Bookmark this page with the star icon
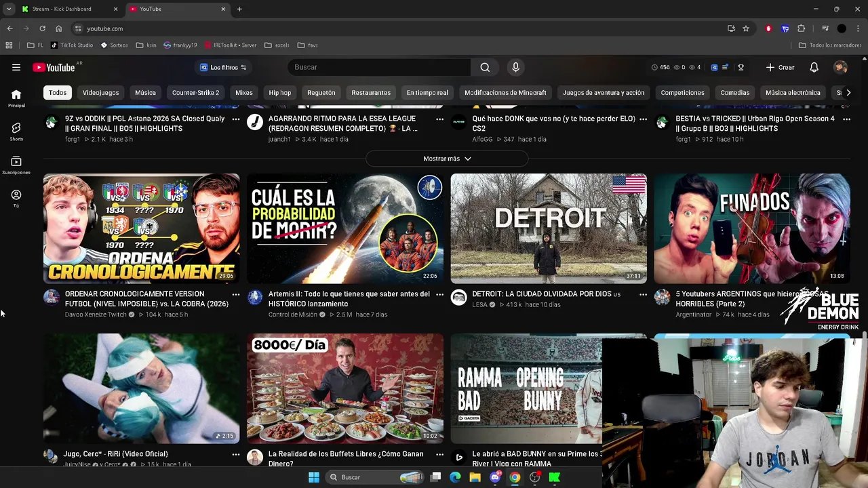The width and height of the screenshot is (868, 488). click(x=746, y=28)
